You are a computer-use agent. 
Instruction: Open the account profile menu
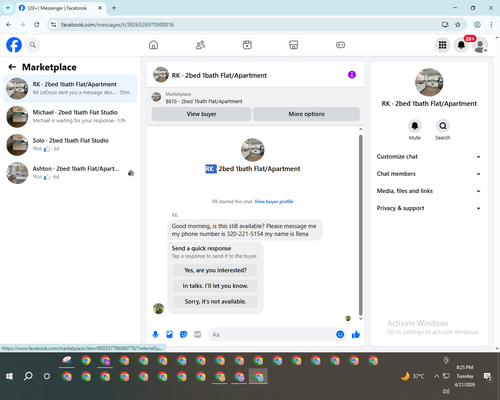click(x=480, y=45)
